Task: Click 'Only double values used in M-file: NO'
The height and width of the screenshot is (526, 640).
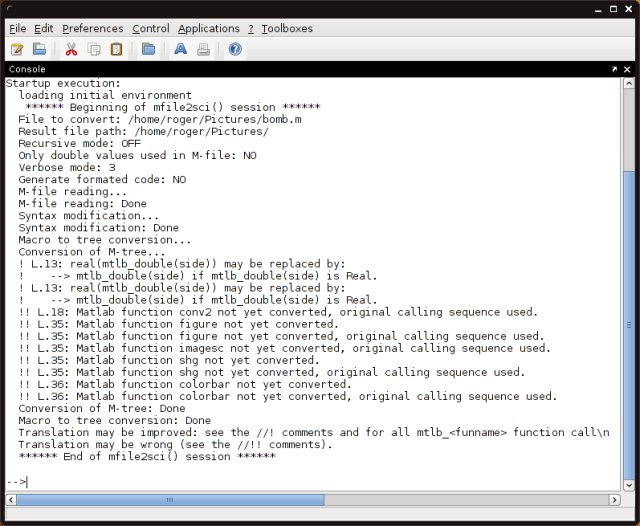Action: [x=137, y=155]
